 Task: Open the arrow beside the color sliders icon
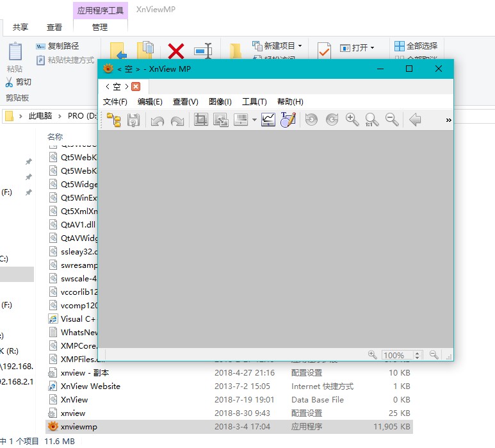(x=254, y=120)
